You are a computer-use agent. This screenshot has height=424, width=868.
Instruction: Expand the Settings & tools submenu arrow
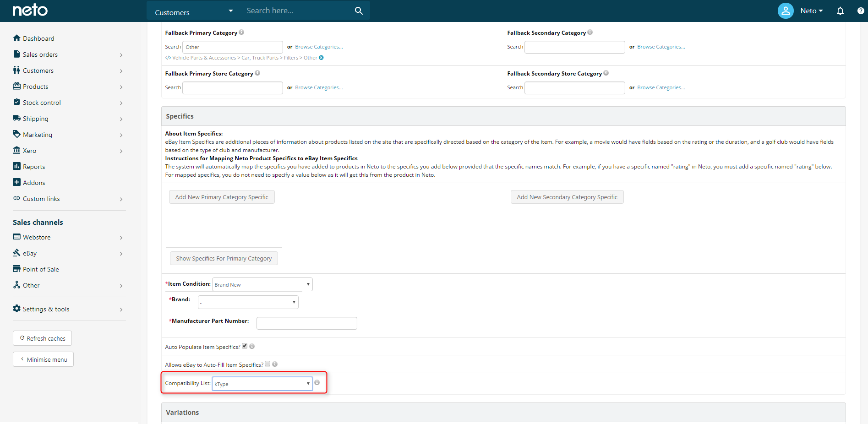121,310
